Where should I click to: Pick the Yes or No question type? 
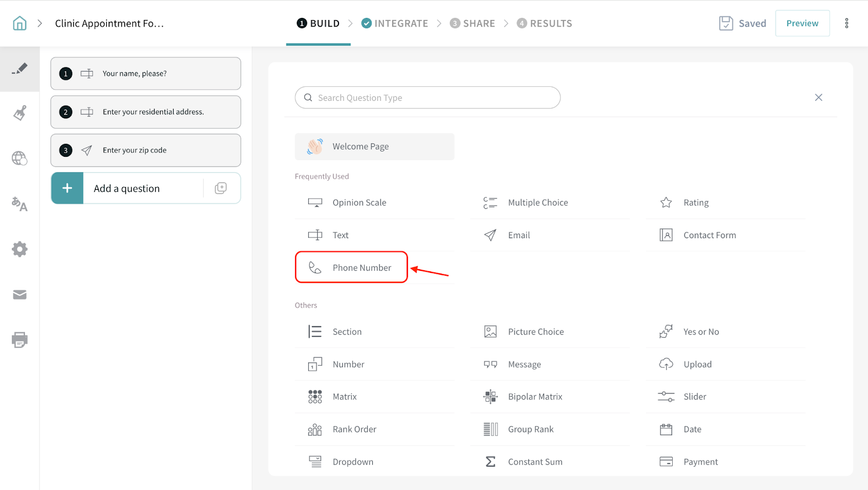pyautogui.click(x=701, y=332)
